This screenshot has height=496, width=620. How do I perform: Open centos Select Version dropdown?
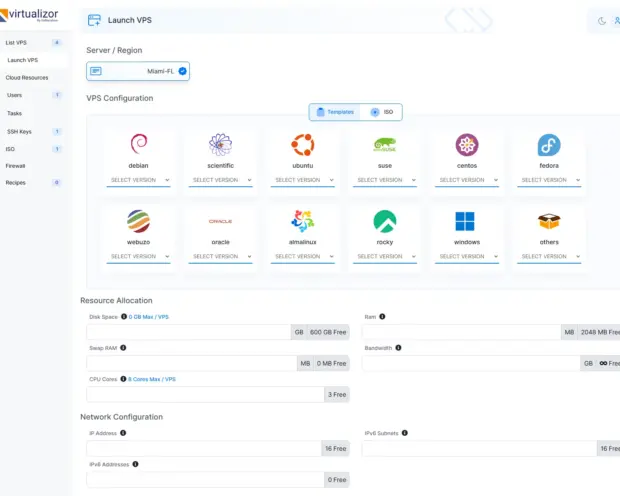click(x=467, y=180)
